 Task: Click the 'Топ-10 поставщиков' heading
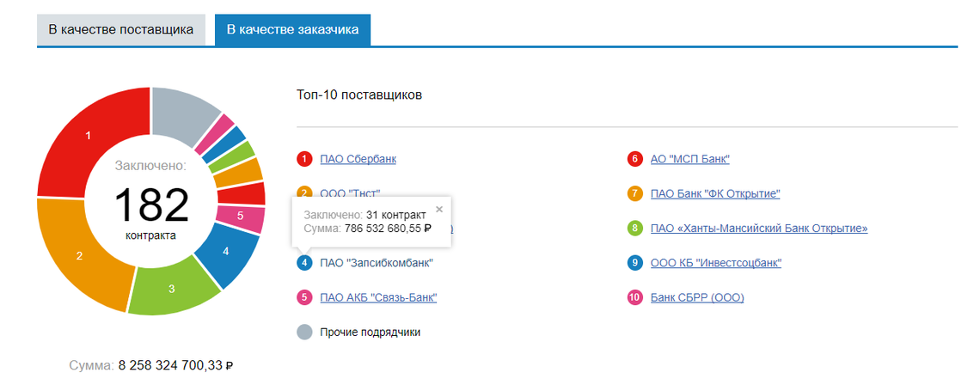(x=359, y=95)
